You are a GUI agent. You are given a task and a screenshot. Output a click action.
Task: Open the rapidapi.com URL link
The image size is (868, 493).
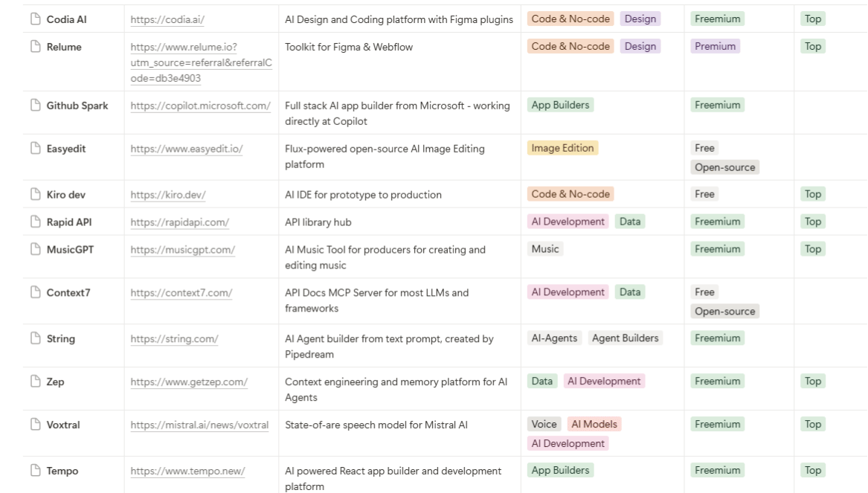pyautogui.click(x=179, y=222)
